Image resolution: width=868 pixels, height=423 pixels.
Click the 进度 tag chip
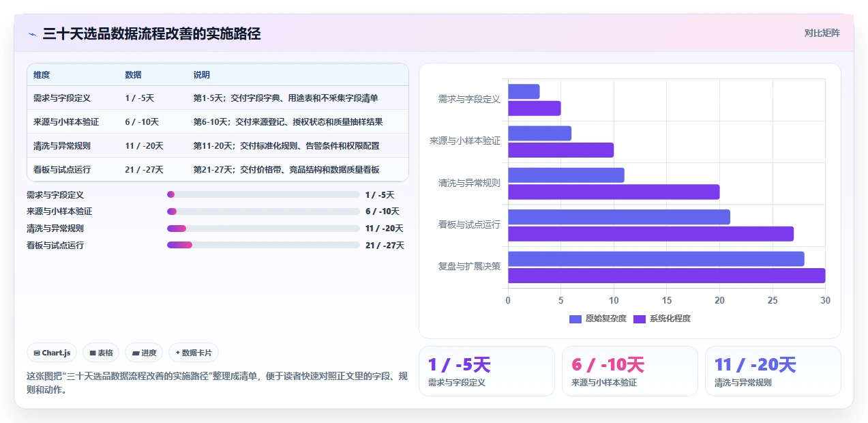pyautogui.click(x=144, y=353)
